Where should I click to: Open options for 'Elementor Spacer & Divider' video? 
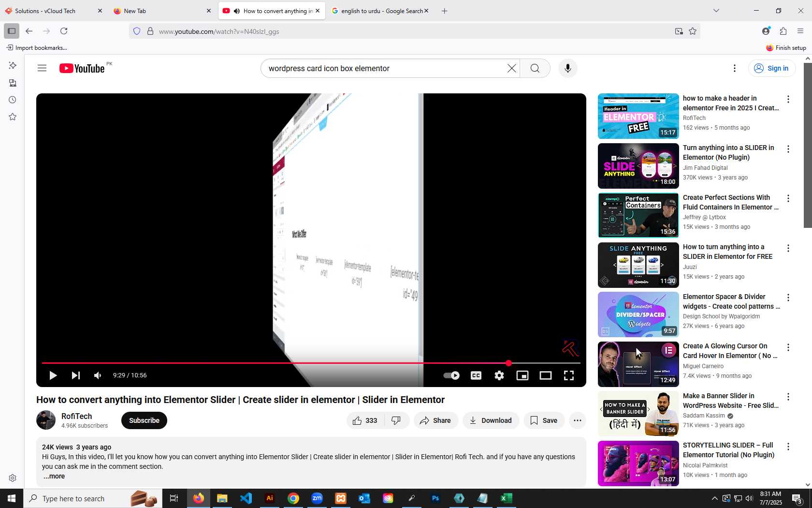[x=788, y=298]
